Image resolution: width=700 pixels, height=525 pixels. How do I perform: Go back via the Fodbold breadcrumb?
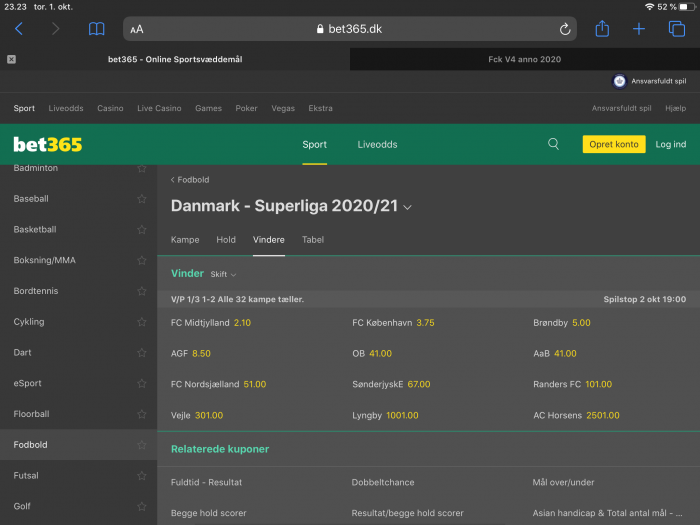click(x=190, y=180)
